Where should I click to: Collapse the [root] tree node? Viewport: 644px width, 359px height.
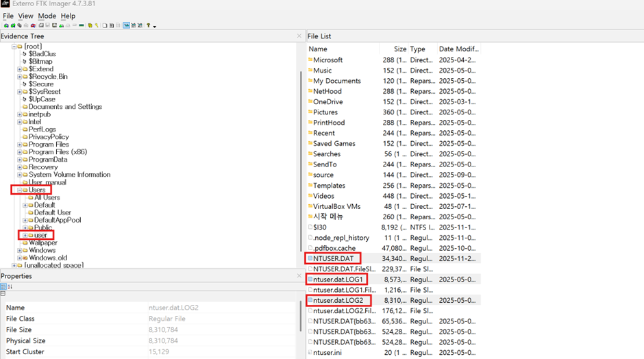pyautogui.click(x=14, y=47)
